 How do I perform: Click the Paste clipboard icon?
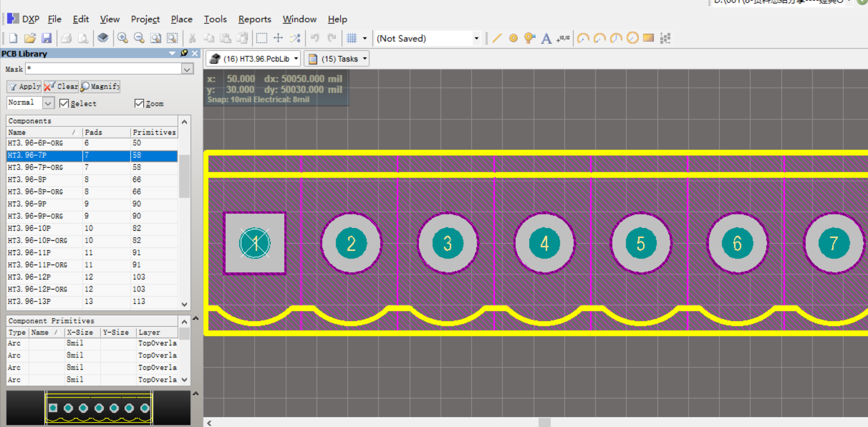(x=225, y=38)
